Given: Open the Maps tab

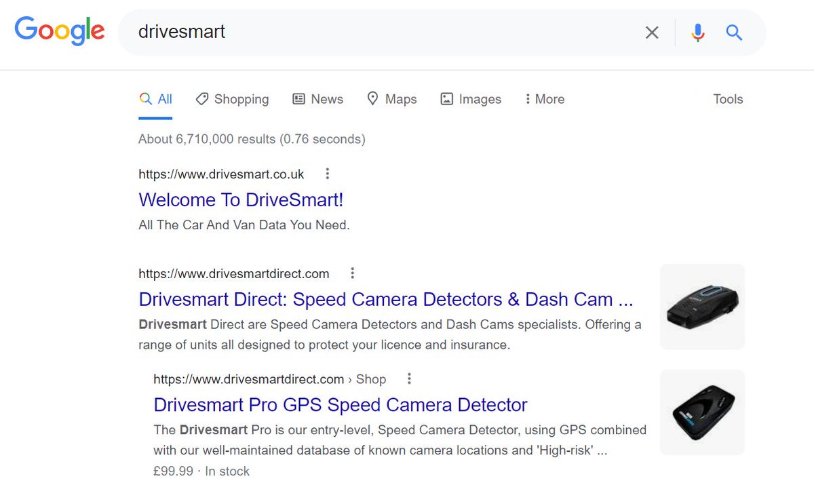Looking at the screenshot, I should [391, 99].
